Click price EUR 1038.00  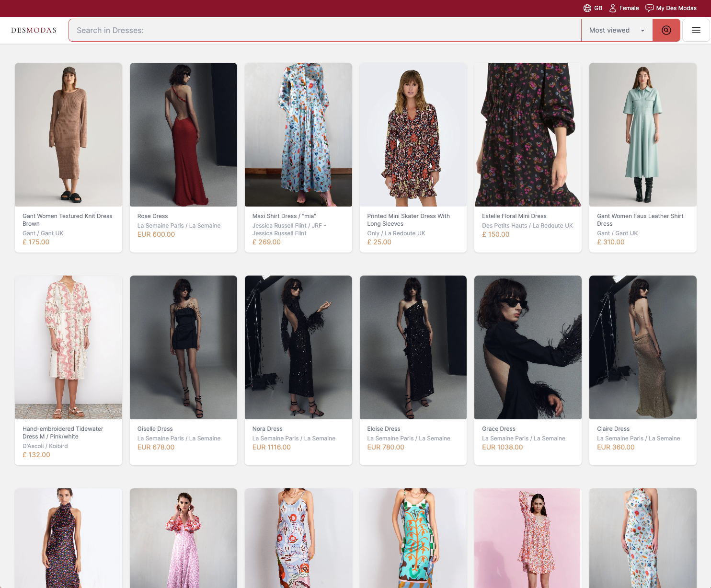coord(503,447)
